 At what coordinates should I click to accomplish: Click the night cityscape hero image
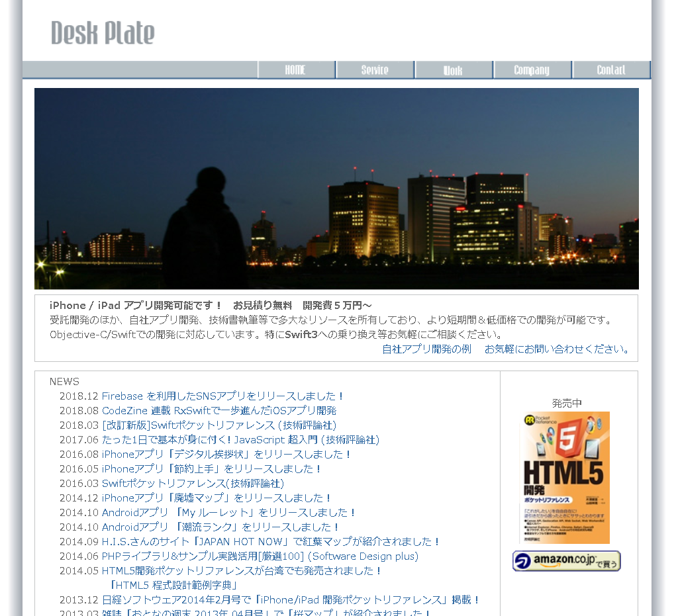[x=336, y=189]
